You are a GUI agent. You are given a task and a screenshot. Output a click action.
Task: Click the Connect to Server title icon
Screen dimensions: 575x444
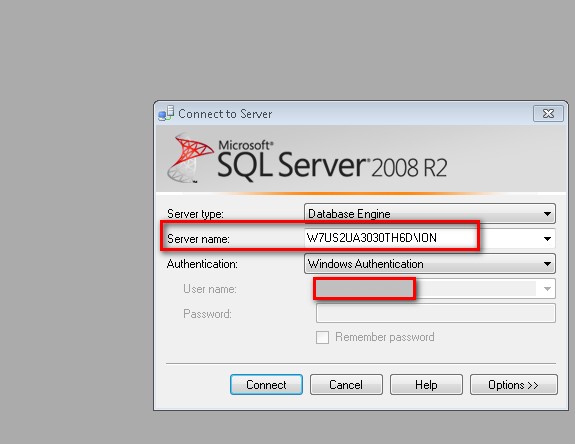tap(166, 113)
